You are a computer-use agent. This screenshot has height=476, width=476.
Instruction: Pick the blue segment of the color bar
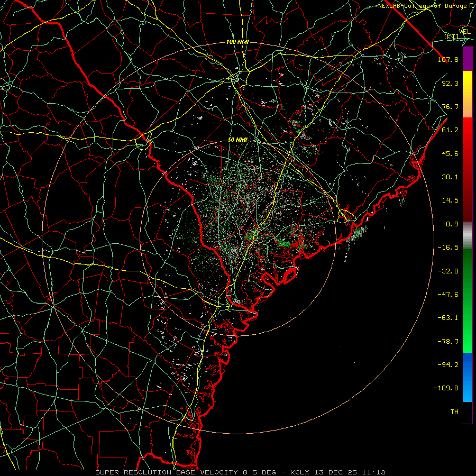click(x=467, y=377)
